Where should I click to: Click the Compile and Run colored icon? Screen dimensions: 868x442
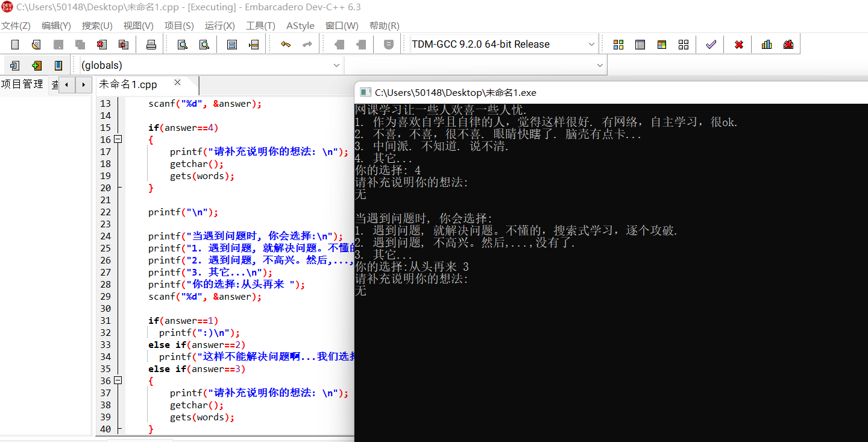click(x=662, y=45)
